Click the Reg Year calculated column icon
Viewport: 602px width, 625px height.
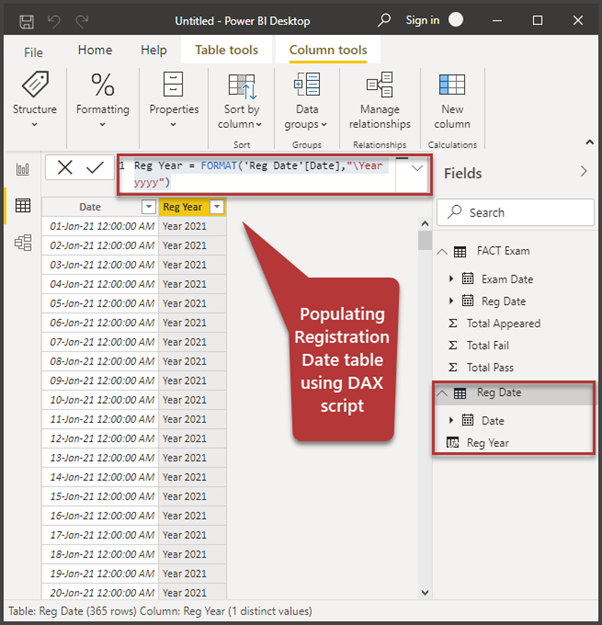[452, 442]
